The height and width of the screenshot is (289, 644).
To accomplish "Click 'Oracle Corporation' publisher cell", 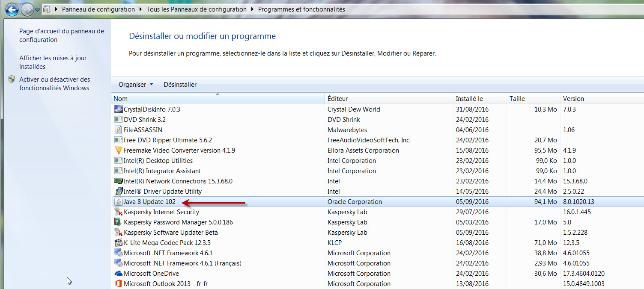I will click(x=355, y=202).
